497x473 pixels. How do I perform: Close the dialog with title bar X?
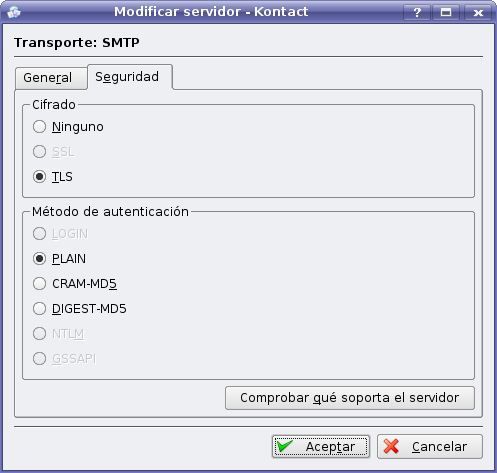click(x=478, y=12)
